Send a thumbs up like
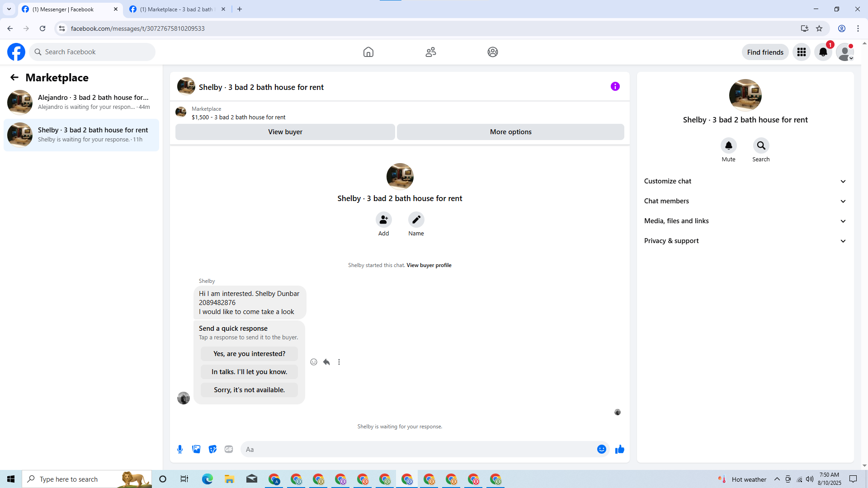The width and height of the screenshot is (868, 488). click(x=619, y=449)
